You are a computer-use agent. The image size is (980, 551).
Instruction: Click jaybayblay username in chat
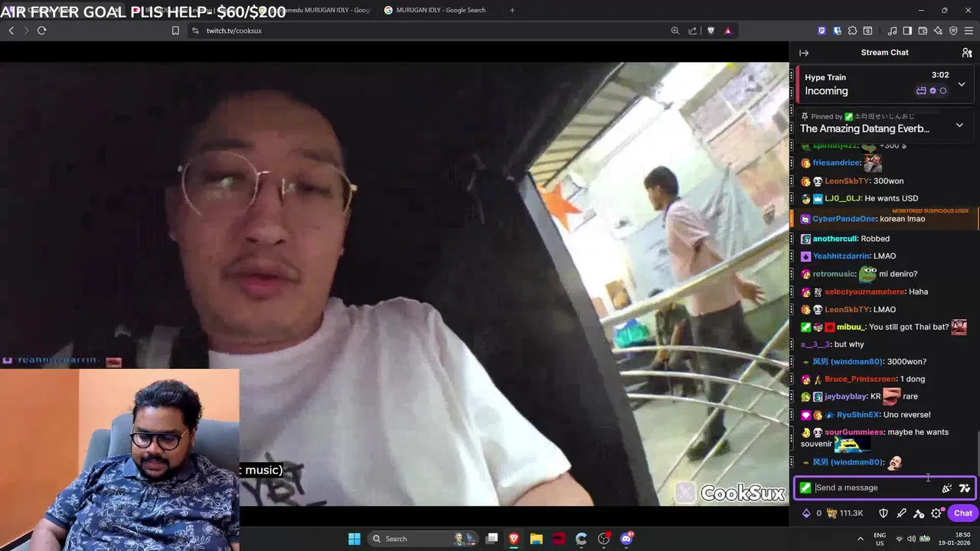845,396
